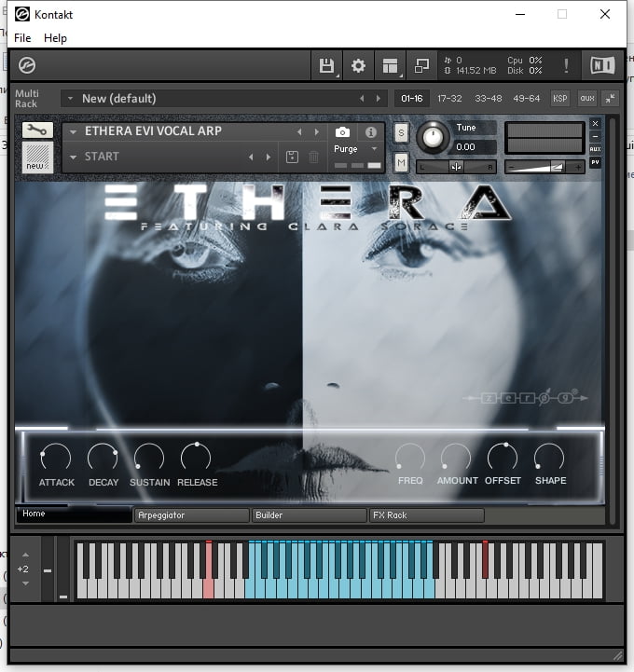Image resolution: width=634 pixels, height=672 pixels.
Task: Solo the instrument with S button
Action: pyautogui.click(x=401, y=133)
